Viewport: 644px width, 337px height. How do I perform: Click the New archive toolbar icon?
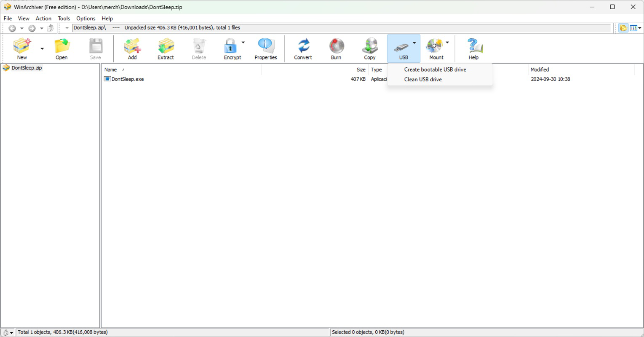[x=22, y=45]
